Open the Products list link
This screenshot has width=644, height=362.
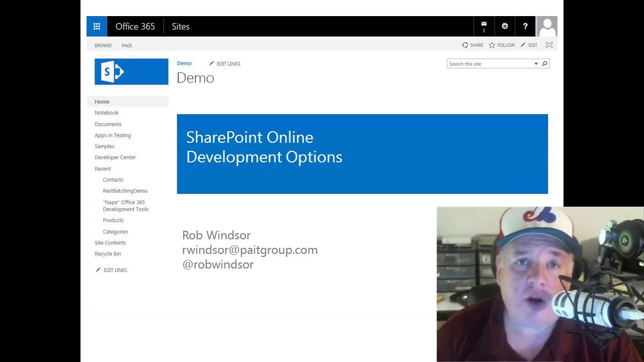pos(113,220)
